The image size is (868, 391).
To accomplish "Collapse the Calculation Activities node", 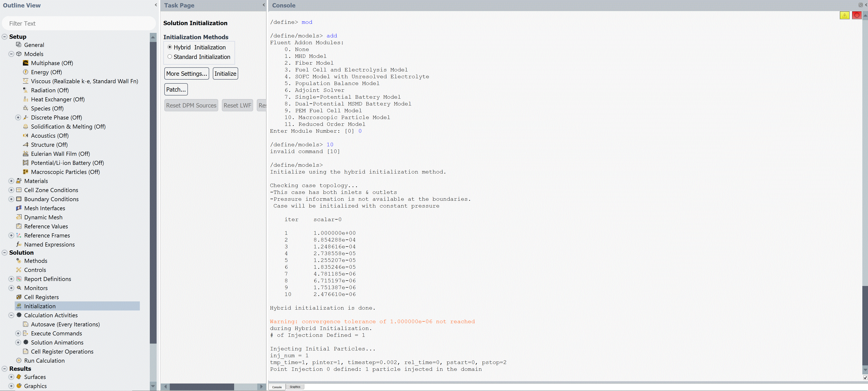I will coord(11,315).
